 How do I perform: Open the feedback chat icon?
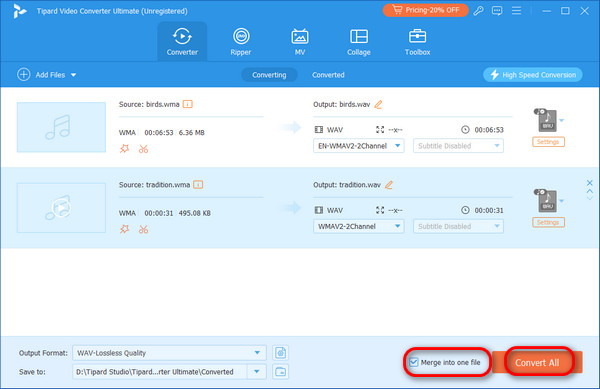pyautogui.click(x=497, y=11)
